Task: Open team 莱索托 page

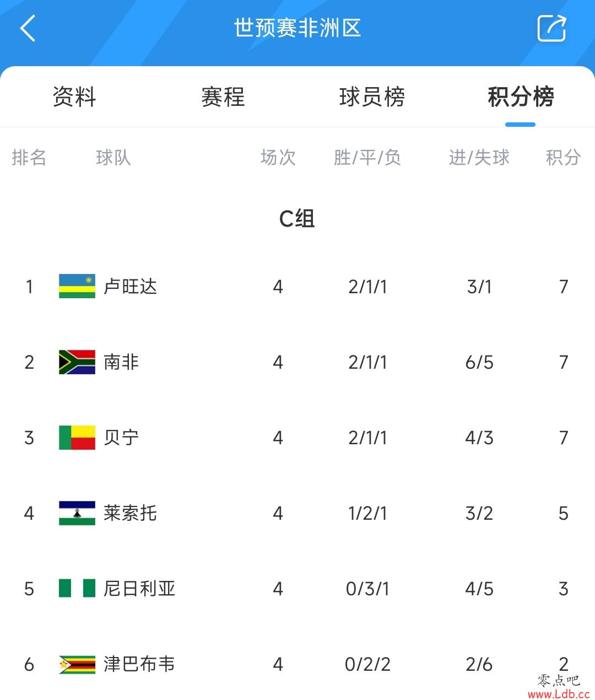Action: (x=131, y=513)
